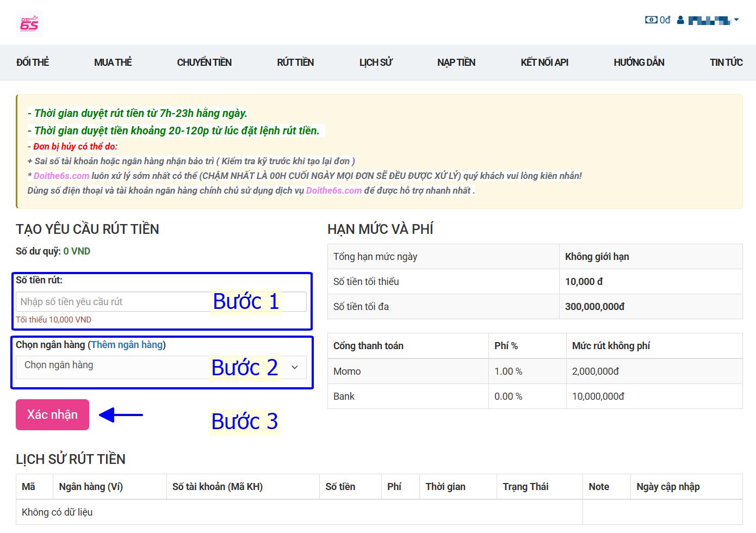Open the ĐỔI THẺ menu

(x=33, y=63)
